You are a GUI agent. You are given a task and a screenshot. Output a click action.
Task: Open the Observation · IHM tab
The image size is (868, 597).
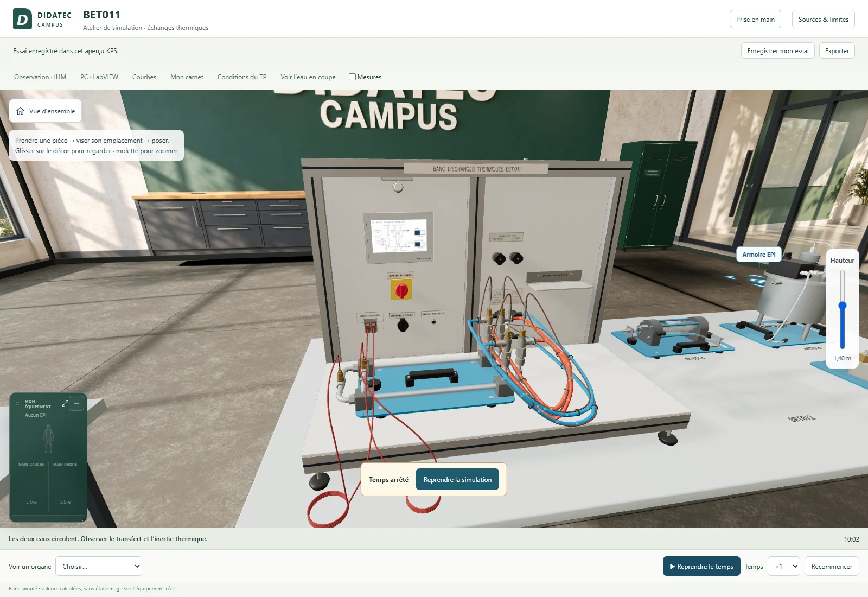point(40,77)
